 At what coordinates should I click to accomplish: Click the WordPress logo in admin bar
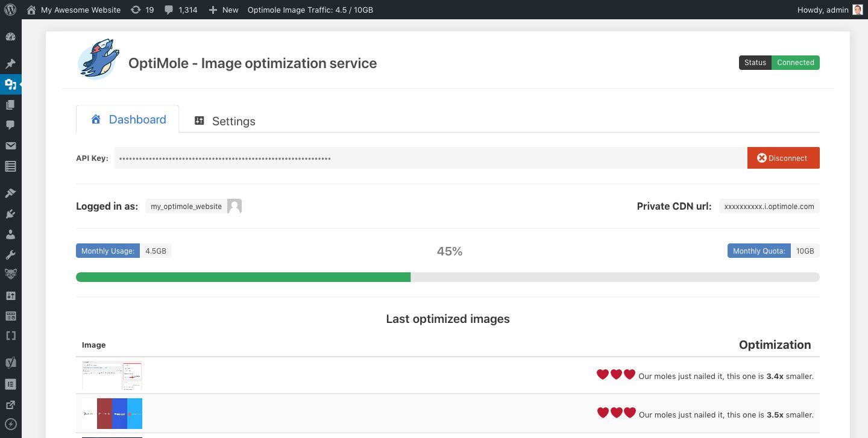click(x=10, y=10)
